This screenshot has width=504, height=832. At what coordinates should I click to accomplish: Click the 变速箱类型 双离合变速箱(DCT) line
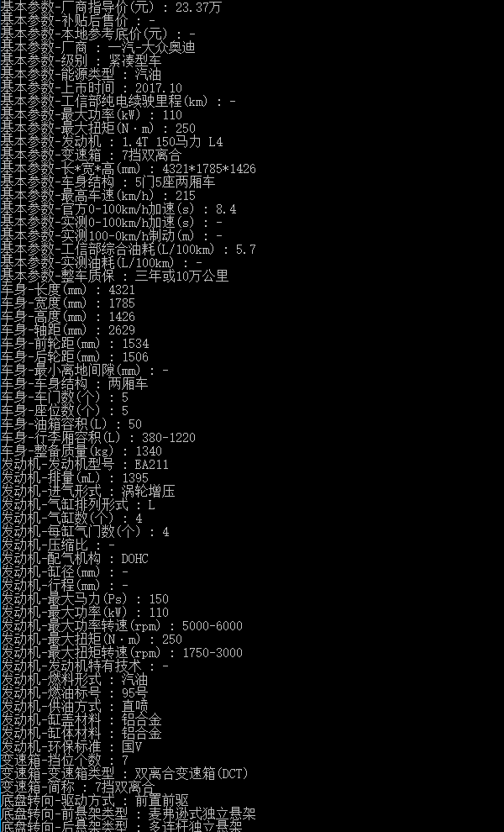124,774
